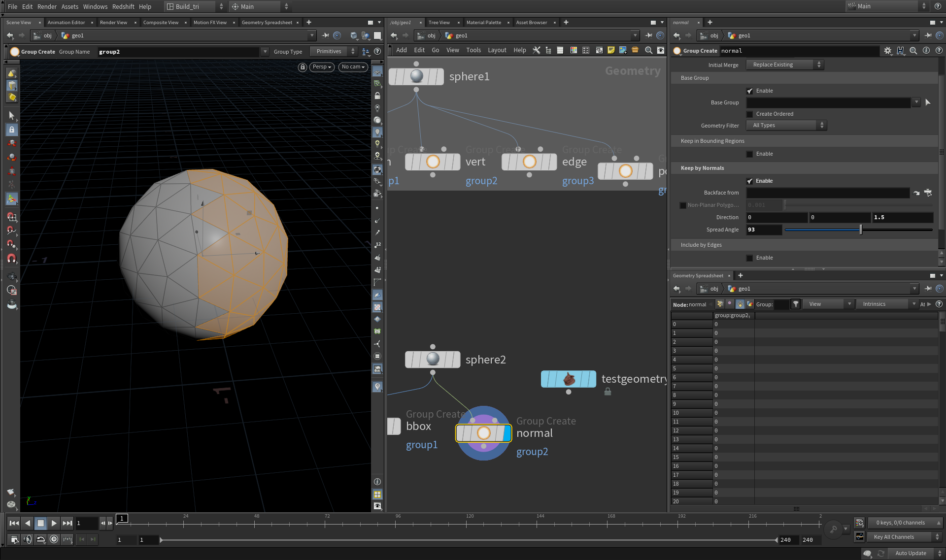Open node info via the Group Create info icon
Viewport: 946px width, 560px height.
pyautogui.click(x=926, y=50)
